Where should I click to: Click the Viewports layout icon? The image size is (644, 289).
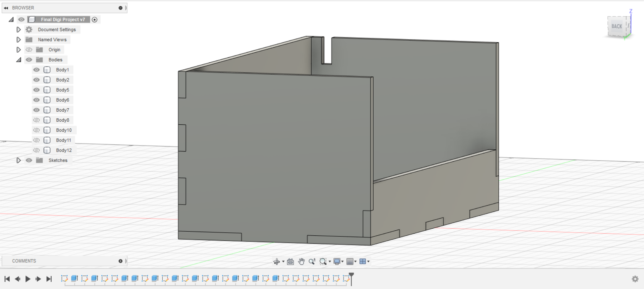coord(363,262)
